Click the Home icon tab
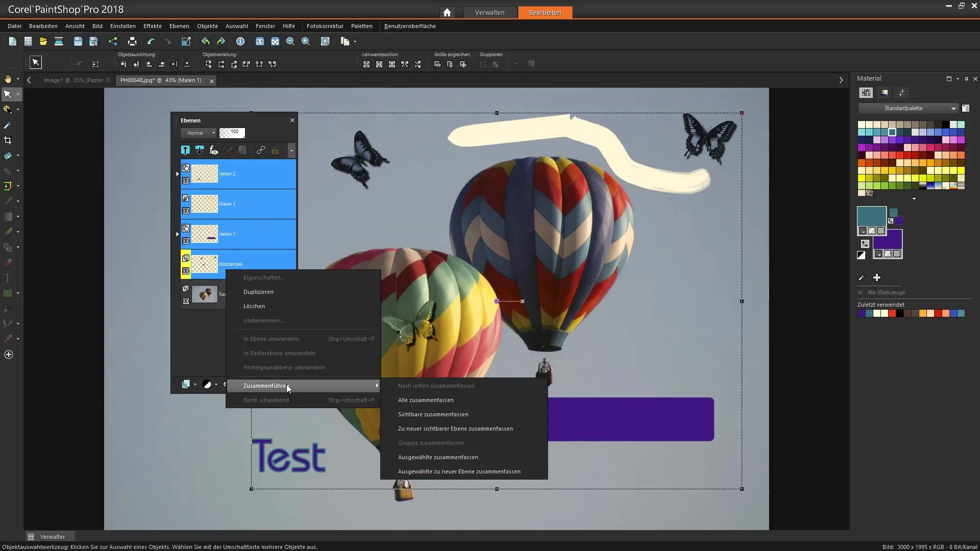 [447, 12]
